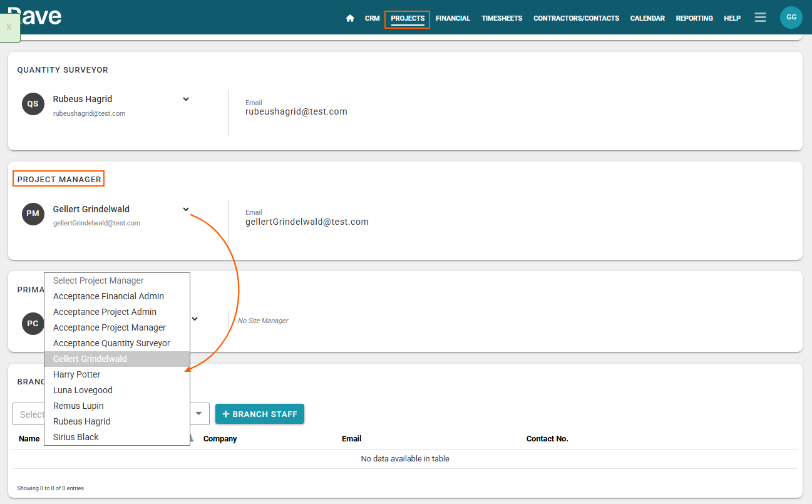Go to the Home icon in navbar

(350, 18)
